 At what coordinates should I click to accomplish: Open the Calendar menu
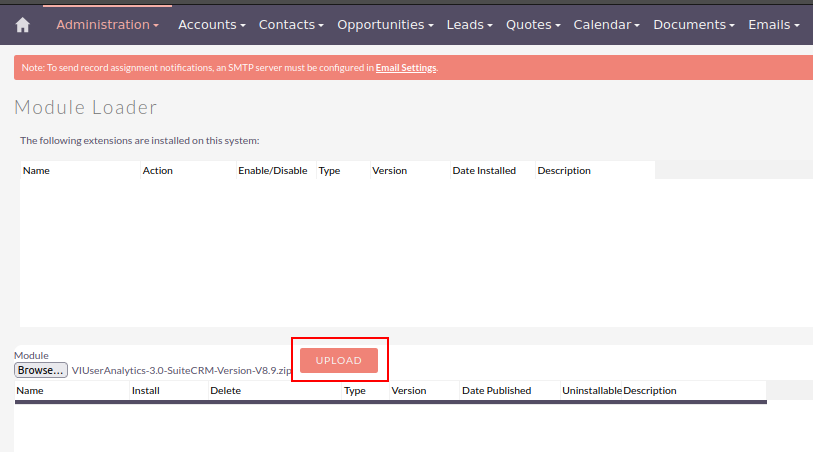(607, 24)
